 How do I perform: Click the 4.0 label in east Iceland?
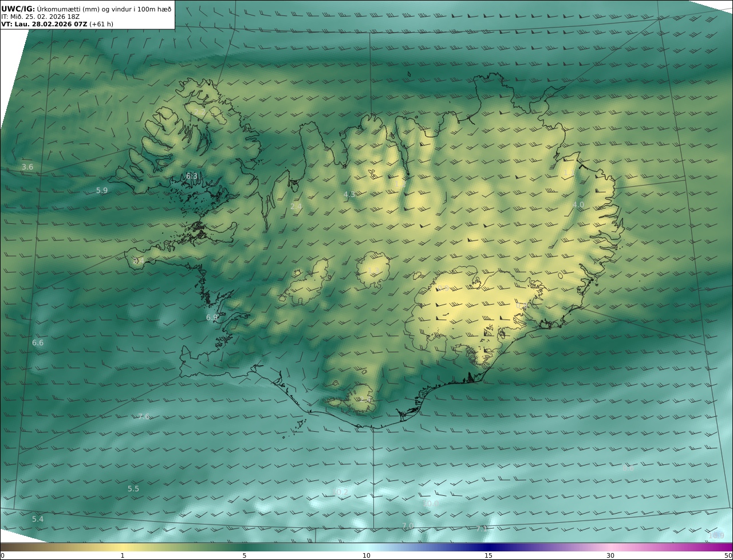(x=578, y=205)
